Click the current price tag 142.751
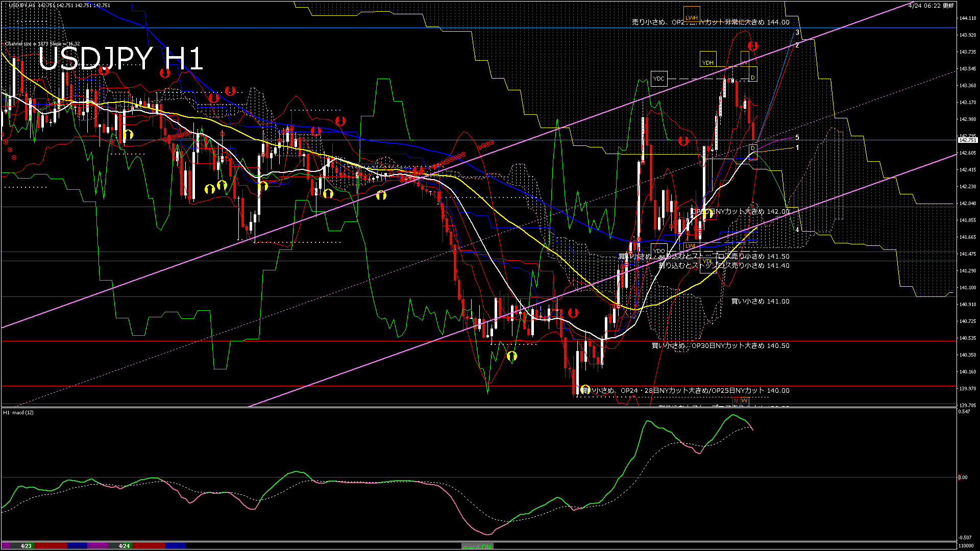Image resolution: width=980 pixels, height=551 pixels. 967,140
